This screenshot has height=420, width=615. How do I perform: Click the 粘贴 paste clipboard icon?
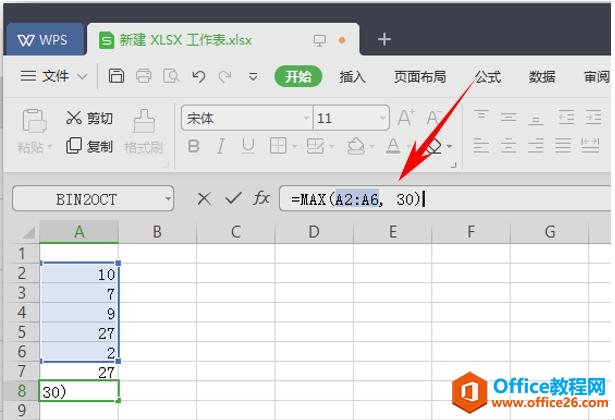pyautogui.click(x=35, y=120)
